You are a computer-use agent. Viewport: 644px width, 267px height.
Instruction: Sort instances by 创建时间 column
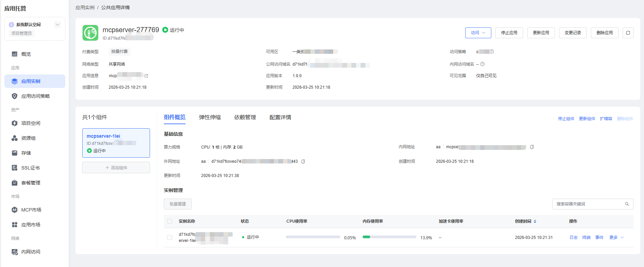[535, 221]
